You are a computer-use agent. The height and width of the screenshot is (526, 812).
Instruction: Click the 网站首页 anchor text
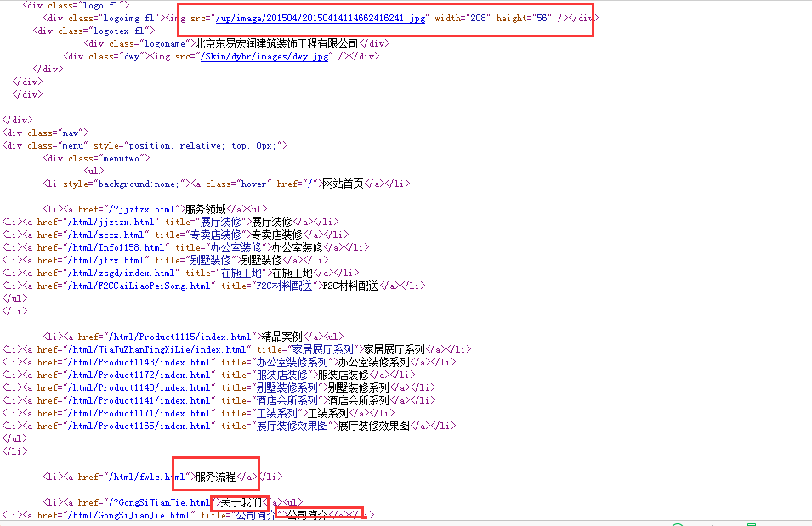click(342, 184)
